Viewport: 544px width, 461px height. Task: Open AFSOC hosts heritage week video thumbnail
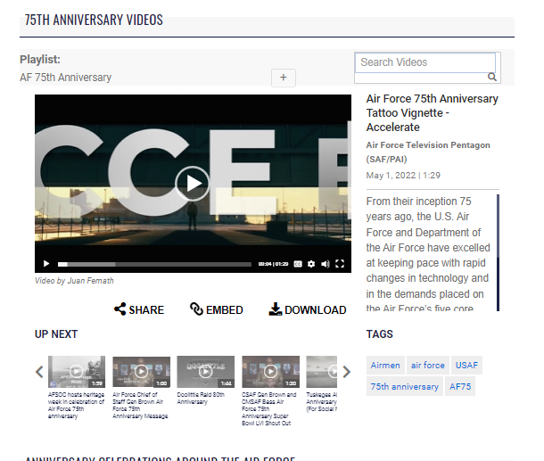point(76,372)
